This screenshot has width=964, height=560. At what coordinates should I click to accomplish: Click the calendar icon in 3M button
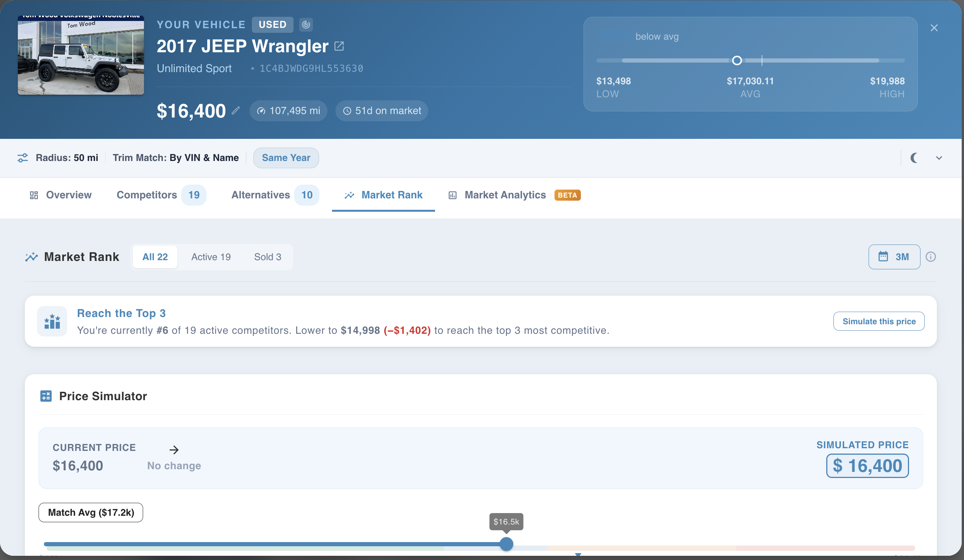point(883,256)
